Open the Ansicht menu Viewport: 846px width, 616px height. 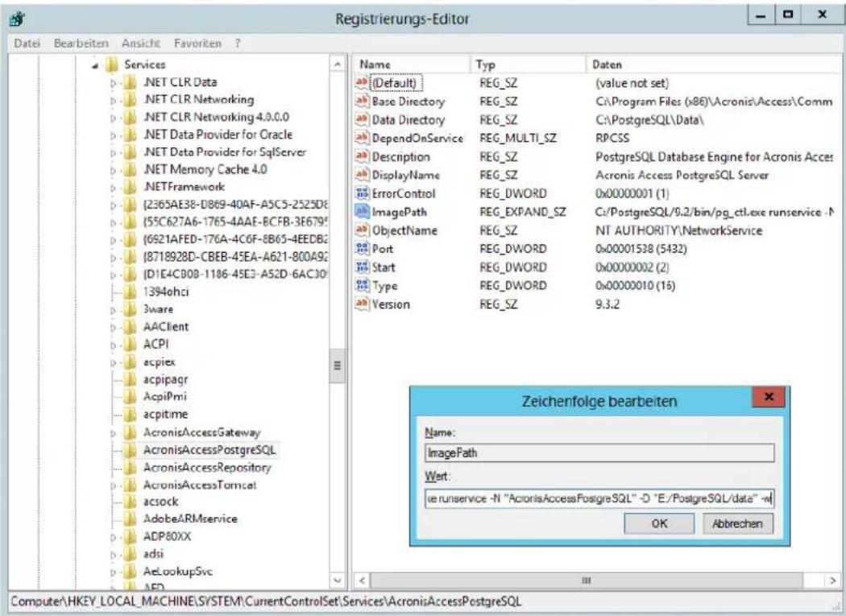(141, 43)
